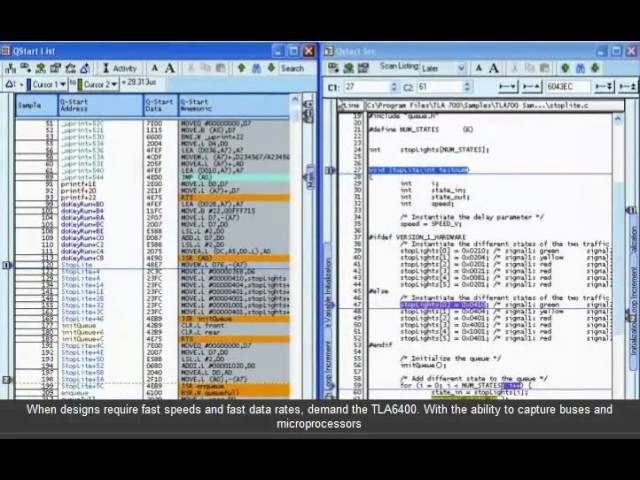Click green up arrow search-previous in QStart List
Screen dimensions: 640x480
242,68
